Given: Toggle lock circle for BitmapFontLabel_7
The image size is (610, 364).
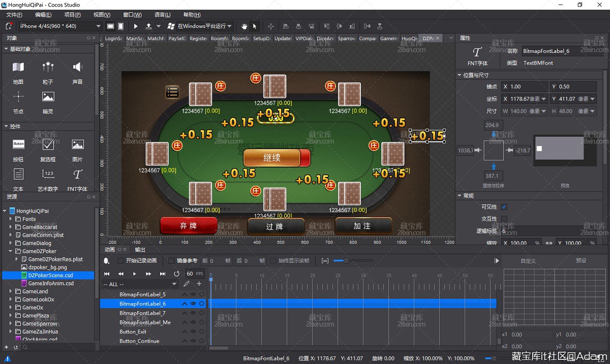Looking at the screenshot, I should tap(202, 313).
